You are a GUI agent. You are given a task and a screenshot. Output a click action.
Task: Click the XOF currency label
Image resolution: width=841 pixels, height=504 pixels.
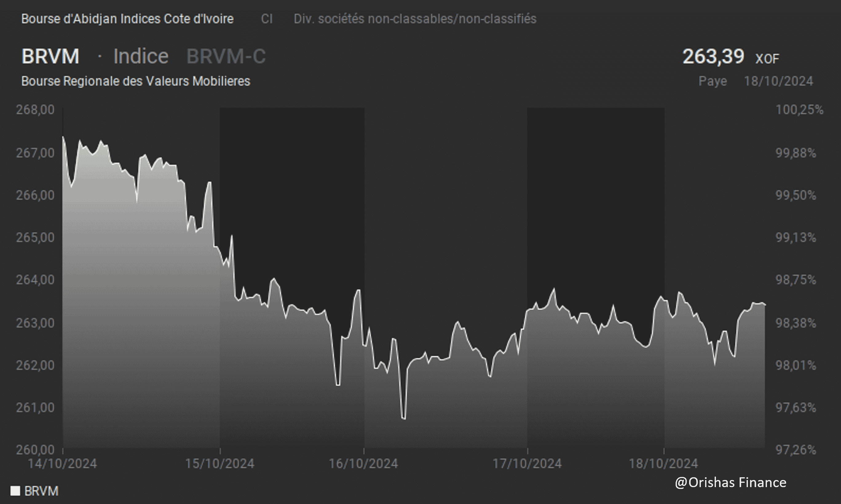pos(767,59)
